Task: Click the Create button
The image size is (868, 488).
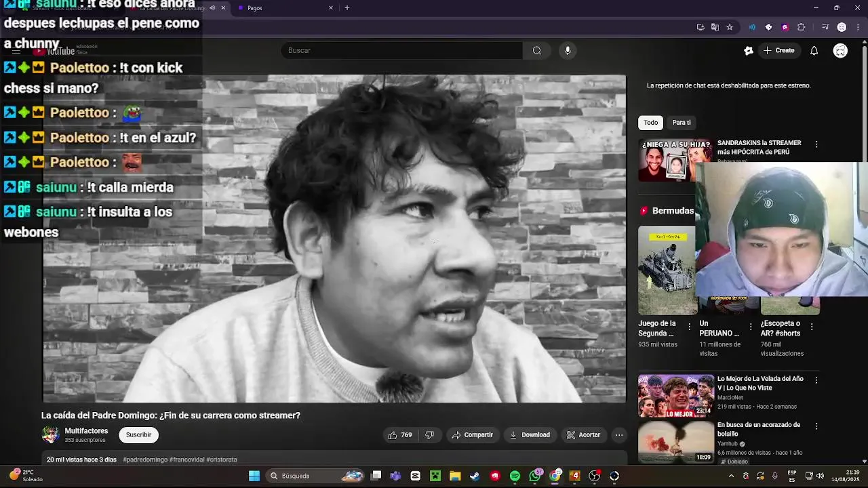Action: (x=779, y=50)
